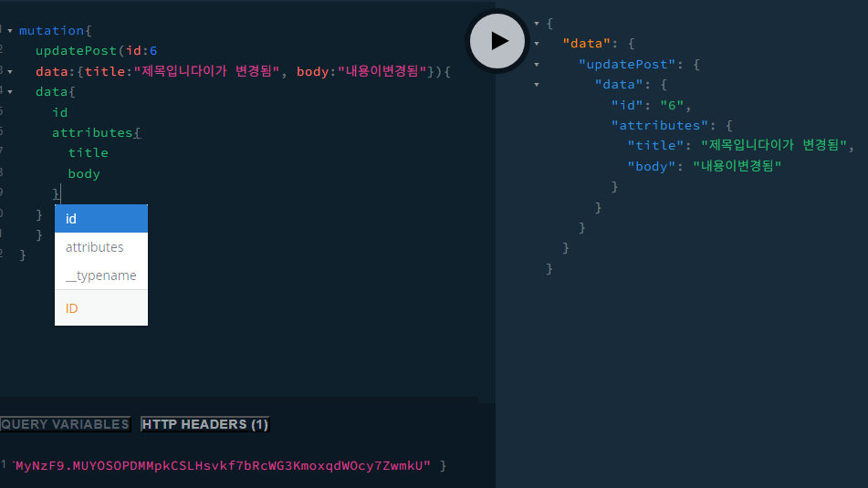Image resolution: width=868 pixels, height=488 pixels.
Task: Click the "id": "6" response line
Action: click(x=651, y=105)
